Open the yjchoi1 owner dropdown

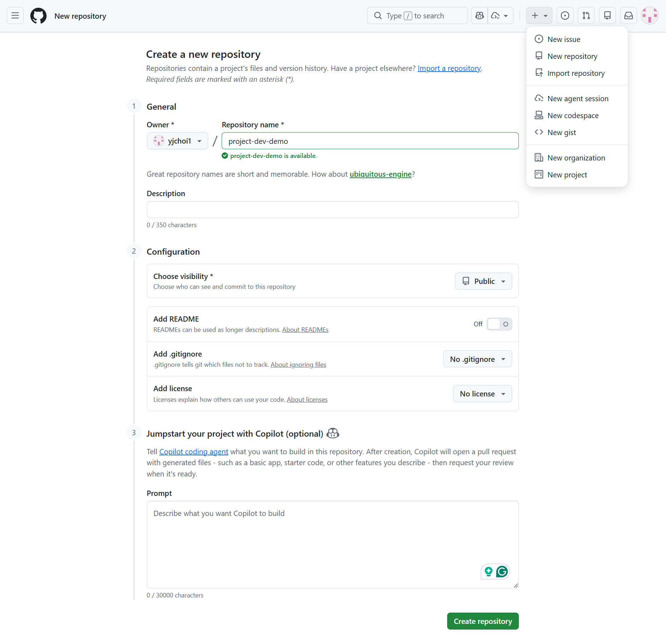[x=177, y=141]
